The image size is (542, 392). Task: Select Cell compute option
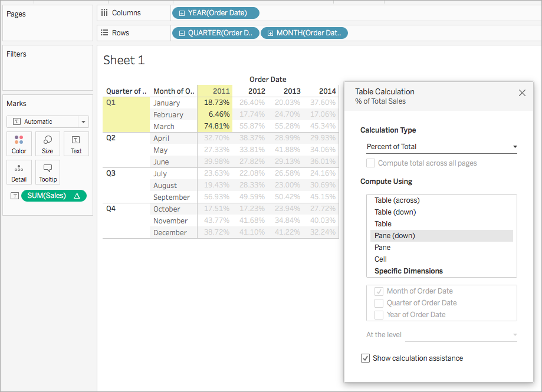click(x=441, y=259)
